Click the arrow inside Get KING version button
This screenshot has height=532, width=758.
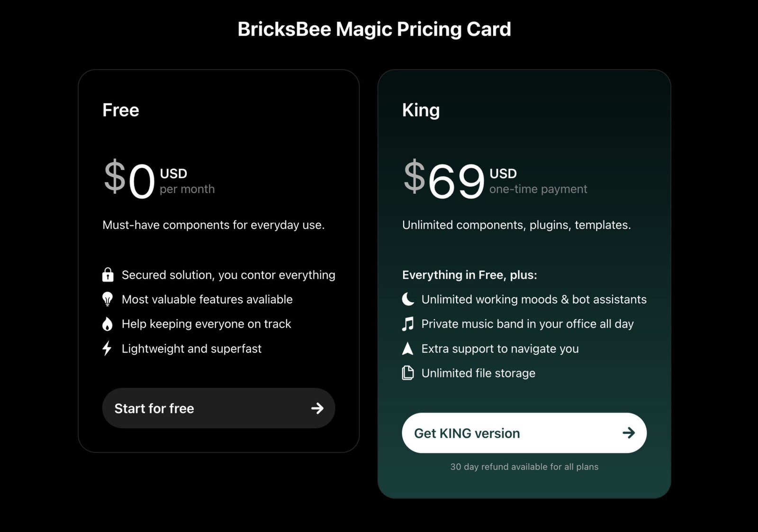click(x=629, y=433)
